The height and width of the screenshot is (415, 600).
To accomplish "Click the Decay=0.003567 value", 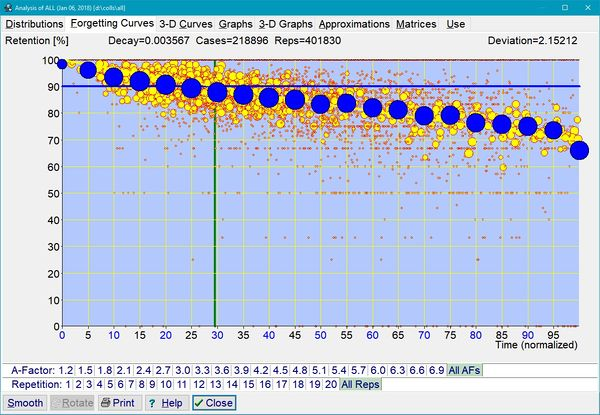I will coord(149,41).
